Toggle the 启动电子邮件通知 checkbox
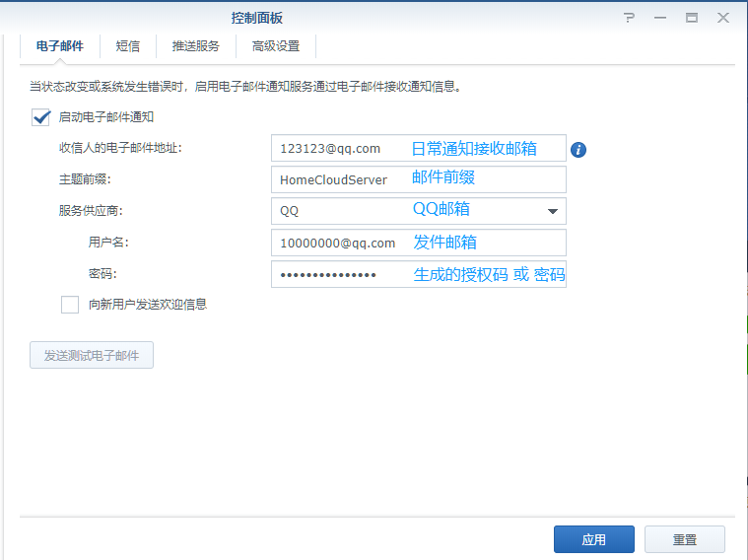 pyautogui.click(x=41, y=117)
